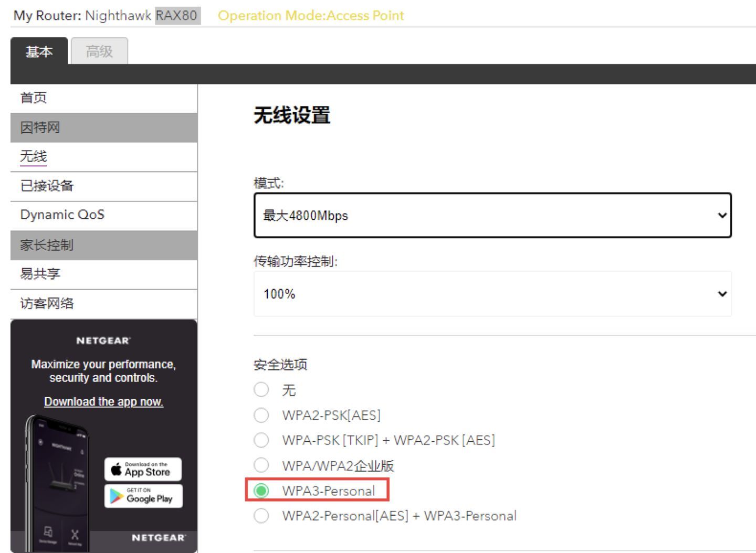Viewport: 756px width, 553px height.
Task: Select WPA2-PSK[AES] security option
Action: (261, 415)
